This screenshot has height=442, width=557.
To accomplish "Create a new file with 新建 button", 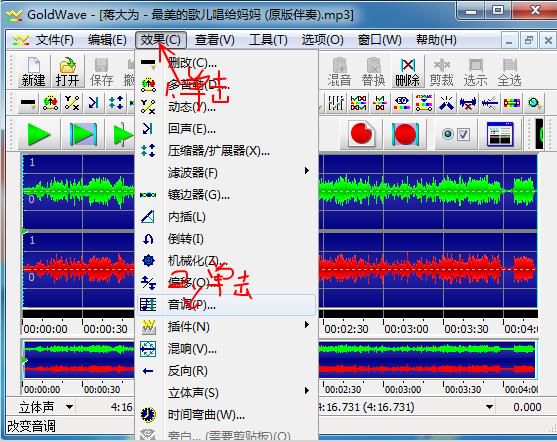I will pos(34,72).
